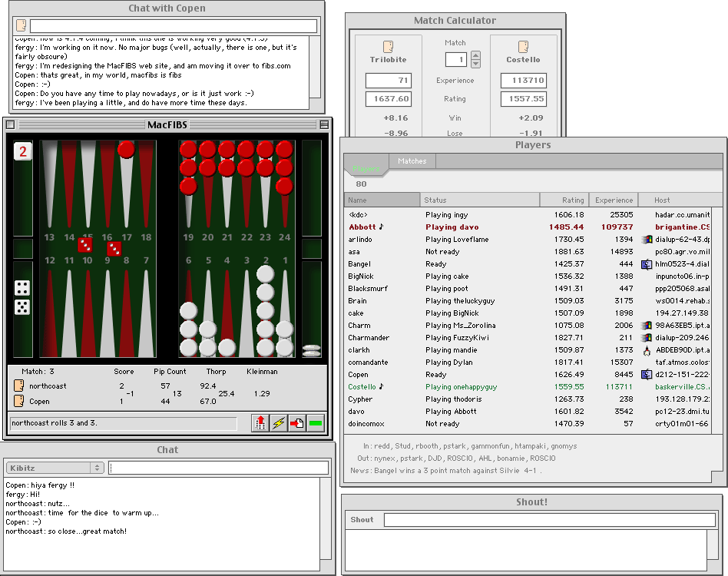
Task: Click the Trilobite face icon in Match Calculator
Action: click(388, 46)
